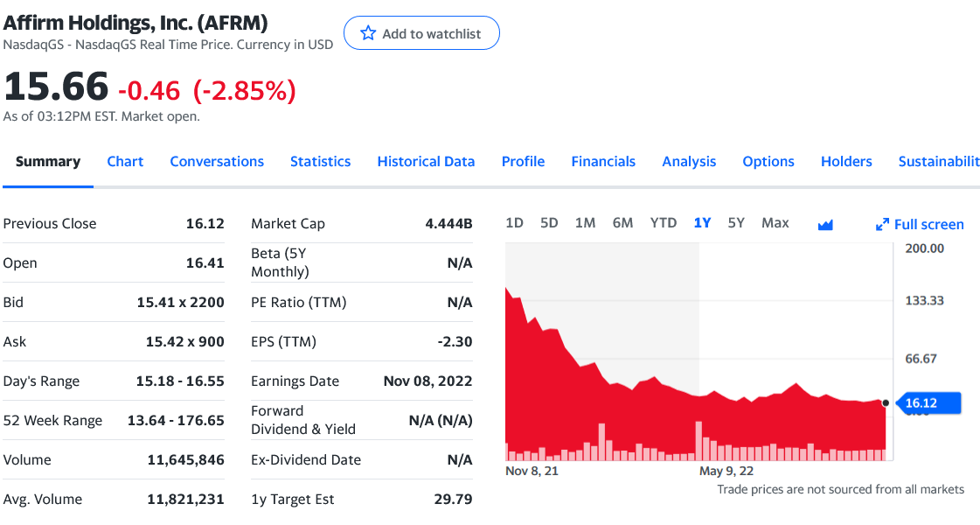Click the Bid value 15.41 x 2200
Viewport: 980px width, 525px height.
181,302
